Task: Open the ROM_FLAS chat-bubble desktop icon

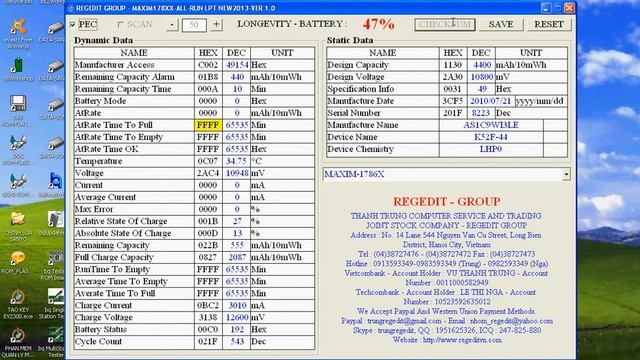Action: click(x=18, y=258)
